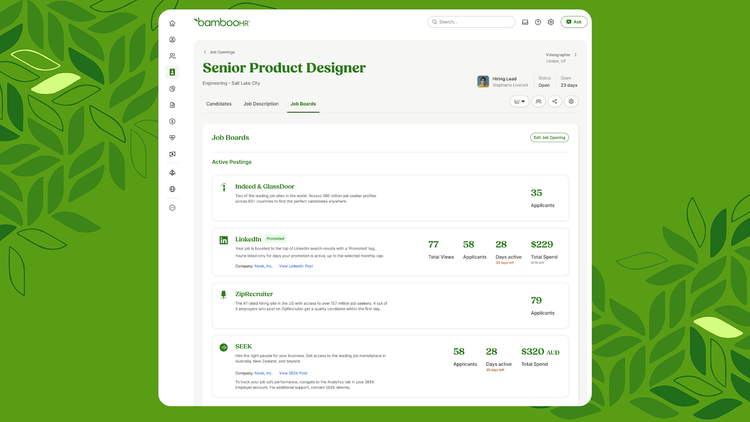
Task: Open the job opening gear icon button
Action: click(x=571, y=101)
